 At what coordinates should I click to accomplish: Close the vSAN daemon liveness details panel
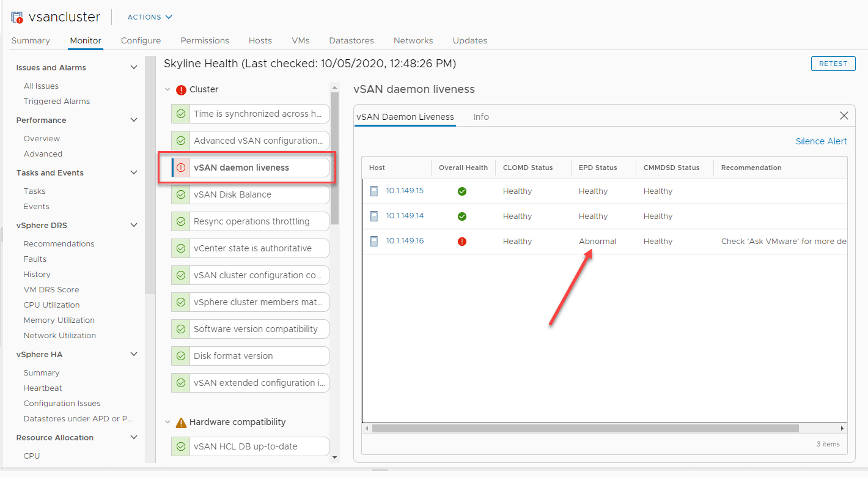[844, 116]
